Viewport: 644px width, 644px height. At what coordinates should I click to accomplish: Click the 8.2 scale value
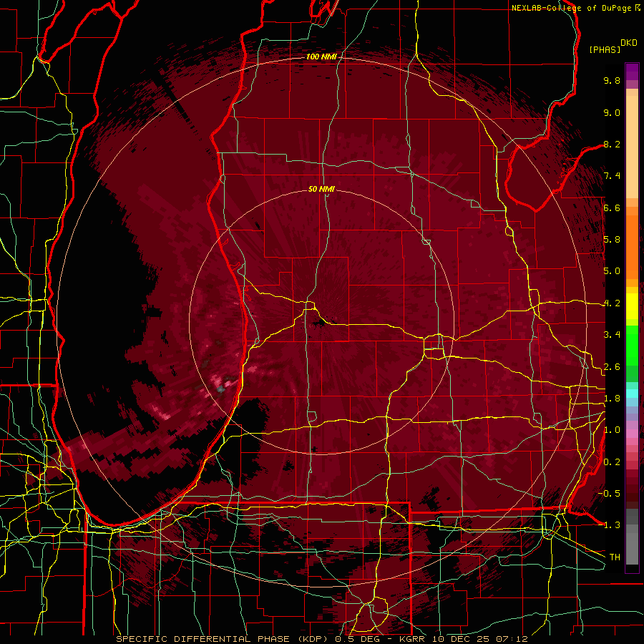pyautogui.click(x=612, y=144)
